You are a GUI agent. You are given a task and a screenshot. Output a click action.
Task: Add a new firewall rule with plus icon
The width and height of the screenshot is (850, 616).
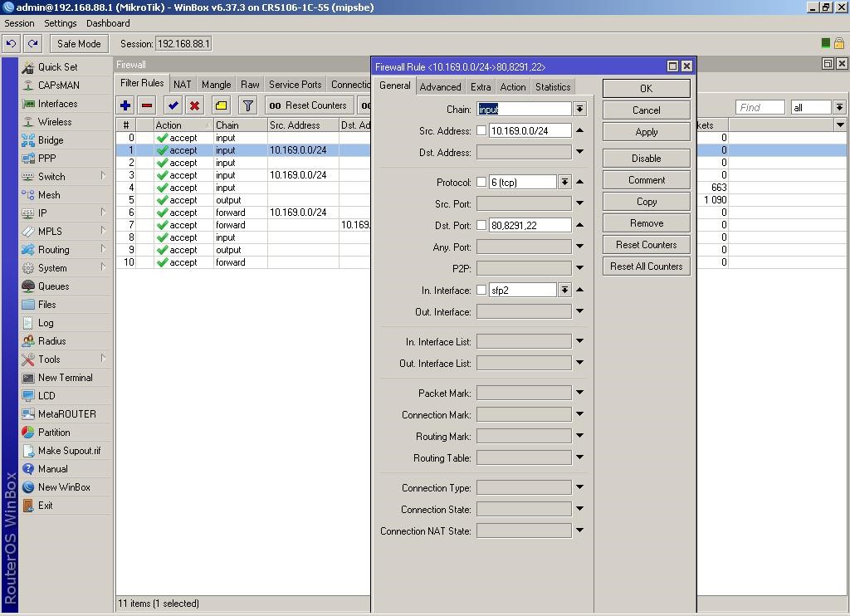125,105
